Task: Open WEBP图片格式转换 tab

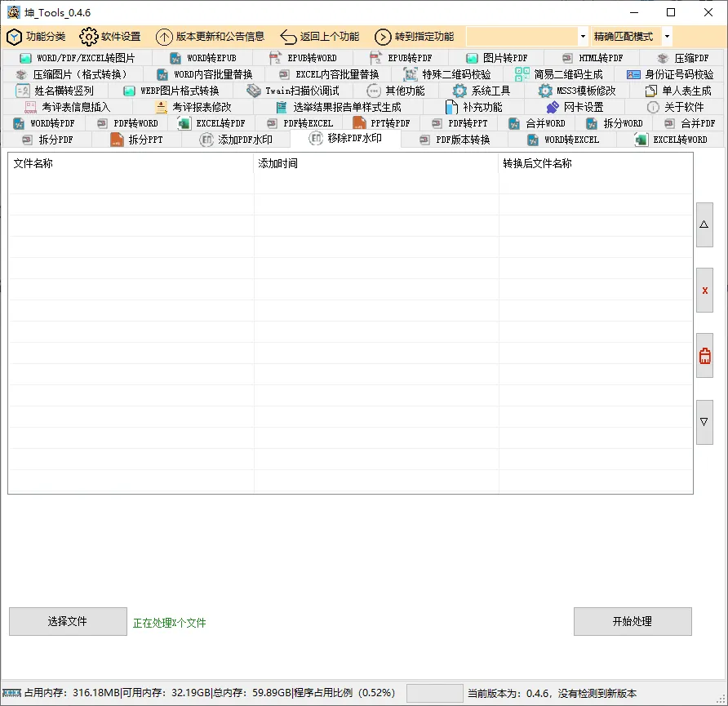Action: coord(171,91)
